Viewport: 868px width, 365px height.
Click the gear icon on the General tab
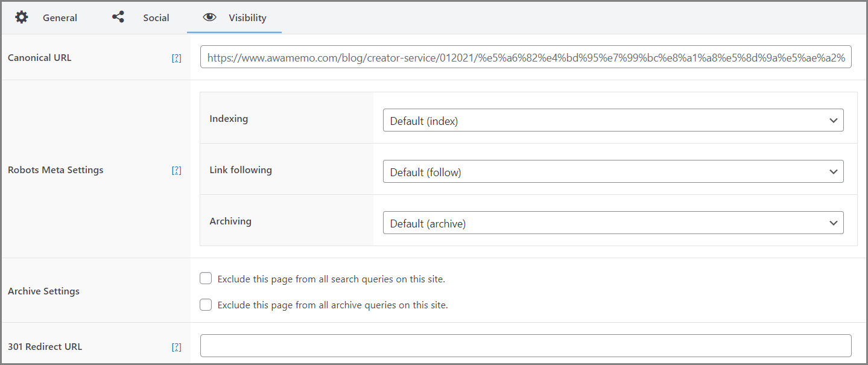[22, 17]
